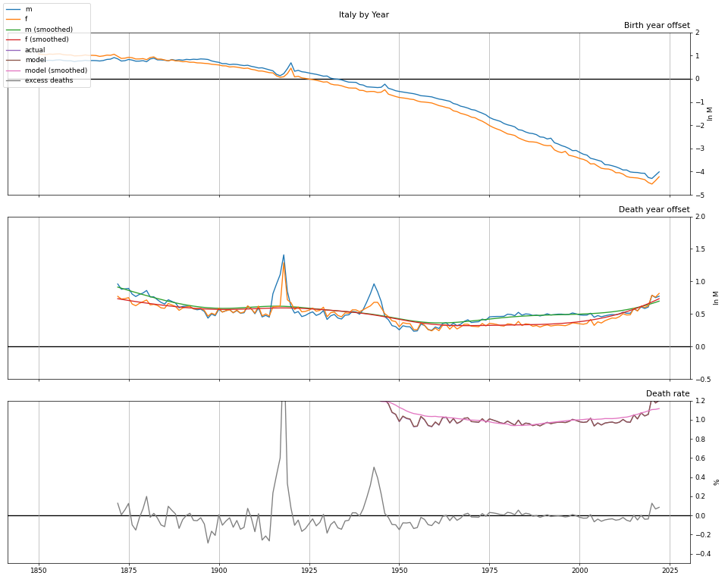
Task: Click the 'Birth year offset' panel title
Action: [x=656, y=26]
